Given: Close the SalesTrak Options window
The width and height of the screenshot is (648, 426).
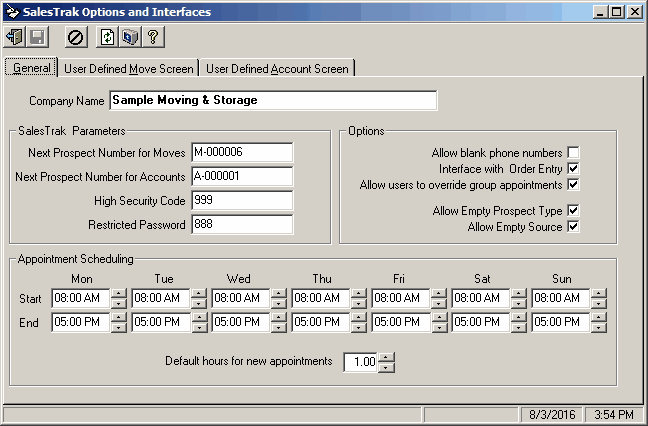Looking at the screenshot, I should (634, 12).
